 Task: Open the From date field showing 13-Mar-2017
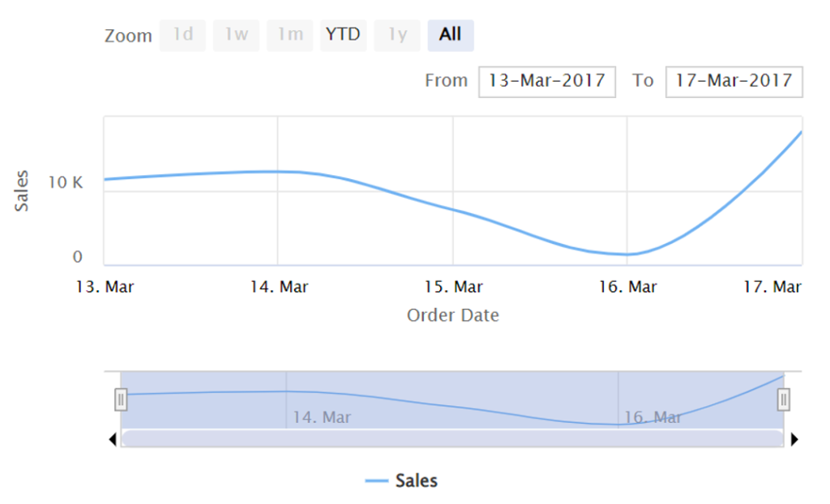point(546,81)
